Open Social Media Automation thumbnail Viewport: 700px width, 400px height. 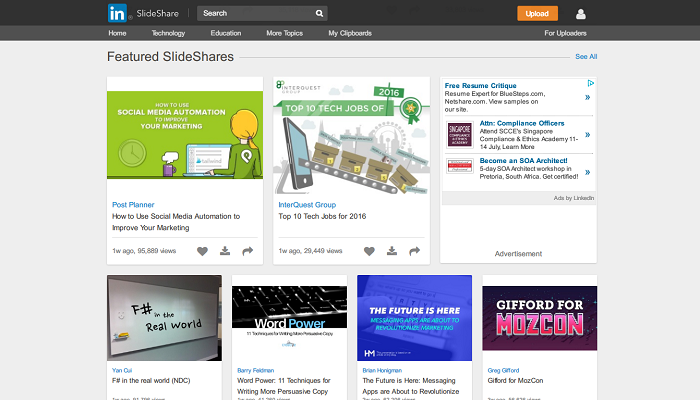coord(185,135)
